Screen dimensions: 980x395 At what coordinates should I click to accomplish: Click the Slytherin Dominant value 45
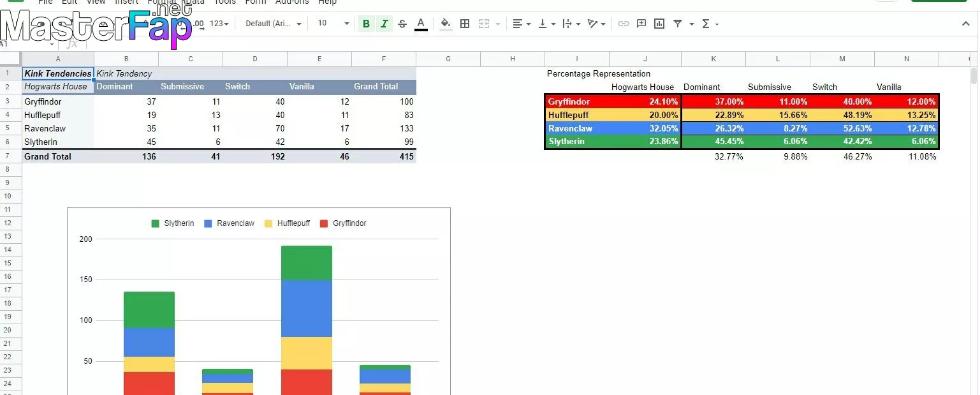(126, 142)
